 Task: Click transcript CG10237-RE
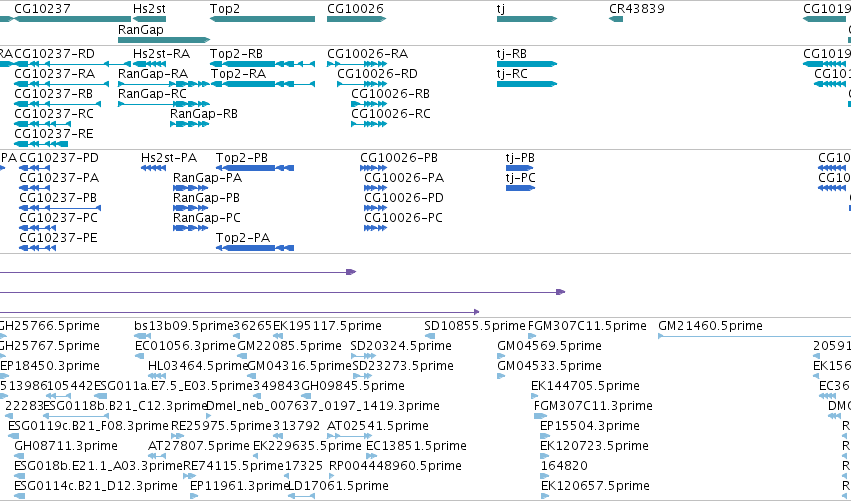point(53,134)
